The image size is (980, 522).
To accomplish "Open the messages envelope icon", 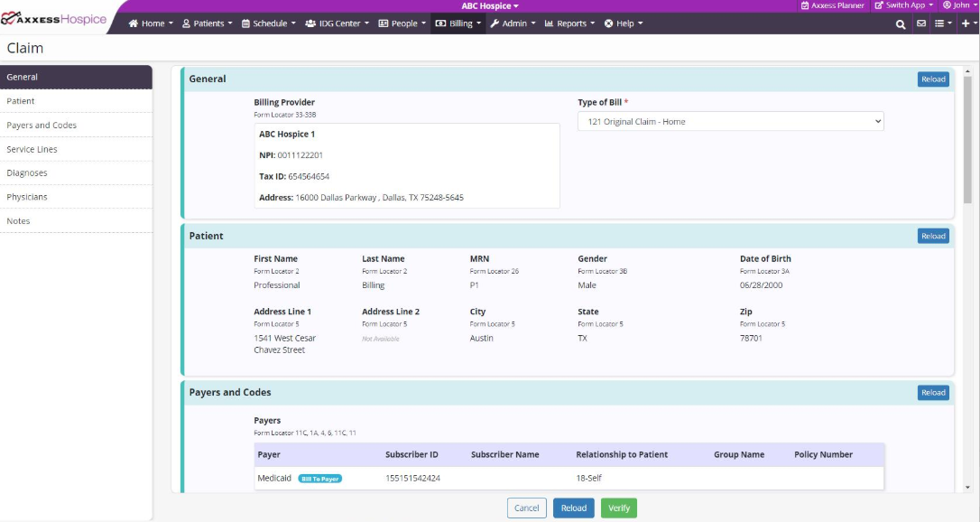I will click(921, 24).
